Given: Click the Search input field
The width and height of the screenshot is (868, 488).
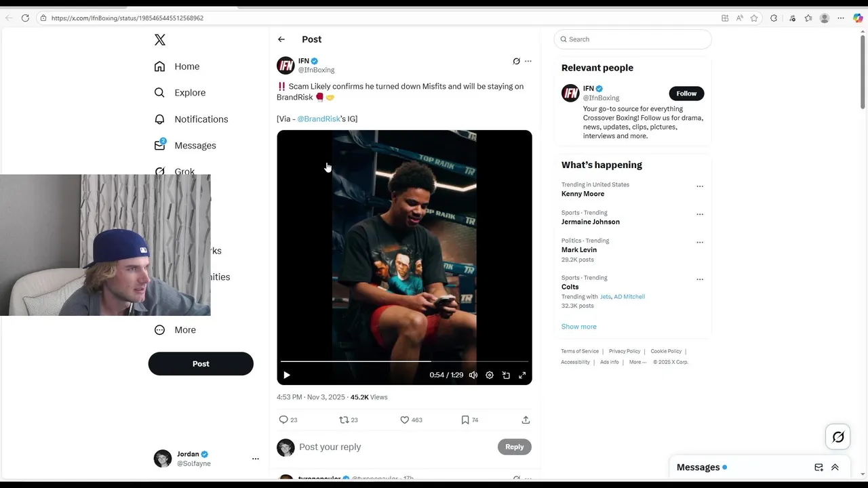Looking at the screenshot, I should 633,39.
